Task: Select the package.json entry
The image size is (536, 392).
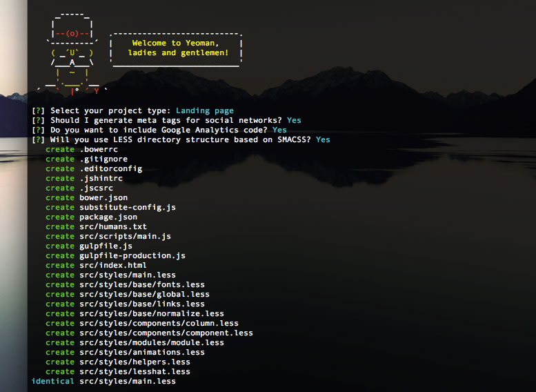Action: [108, 217]
